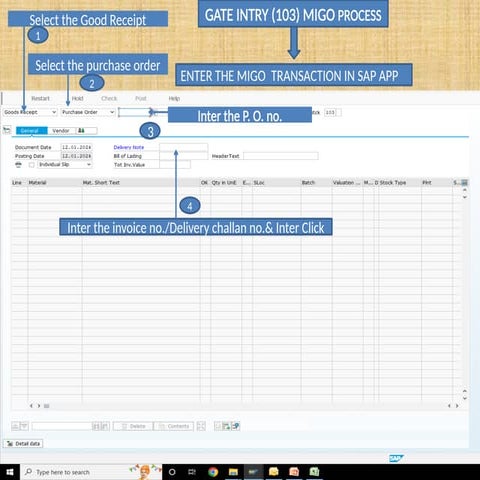Click the find icon right of the bottom search field
The image size is (480, 480).
(x=96, y=426)
